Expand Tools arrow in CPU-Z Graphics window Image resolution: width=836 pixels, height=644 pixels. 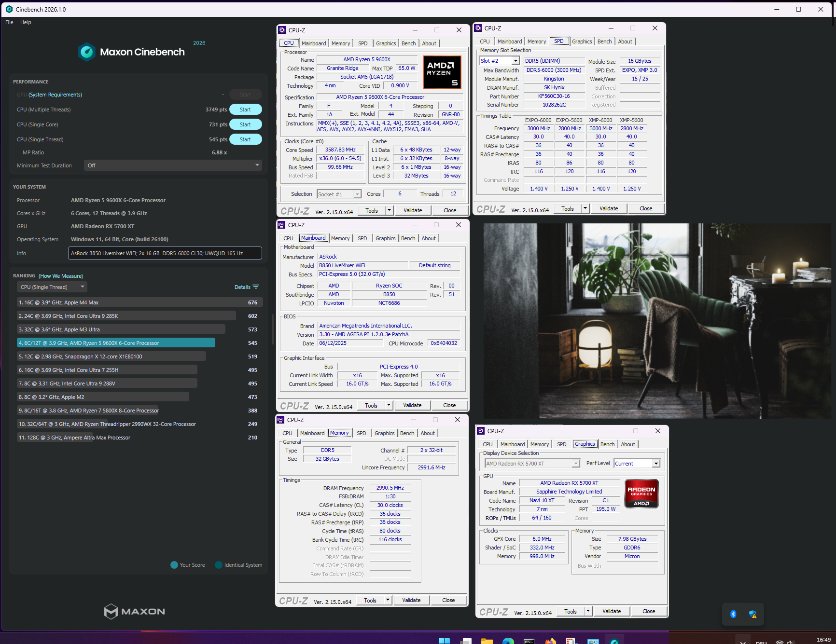pyautogui.click(x=588, y=611)
